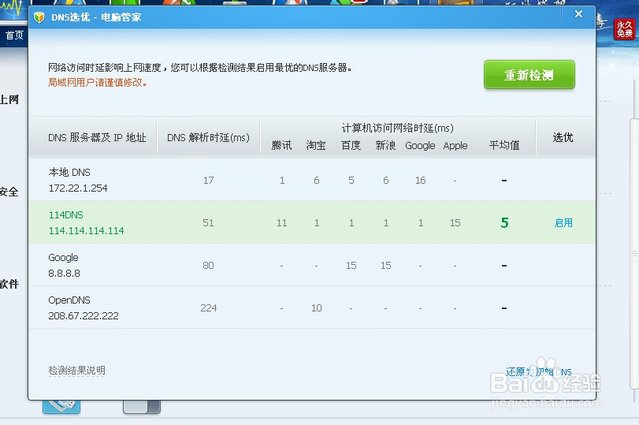The width and height of the screenshot is (639, 425).
Task: Select the 224 resolve delay for OpenDNS
Action: pyautogui.click(x=208, y=308)
